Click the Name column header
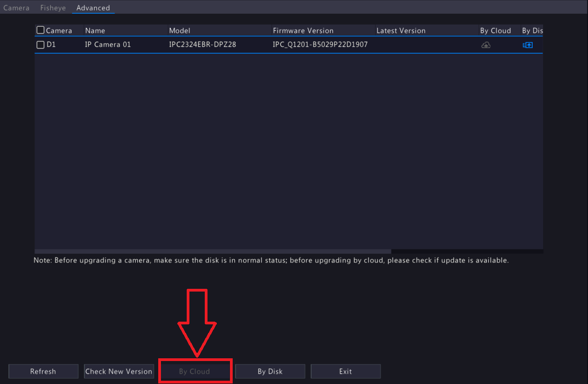The width and height of the screenshot is (588, 384). pos(95,31)
